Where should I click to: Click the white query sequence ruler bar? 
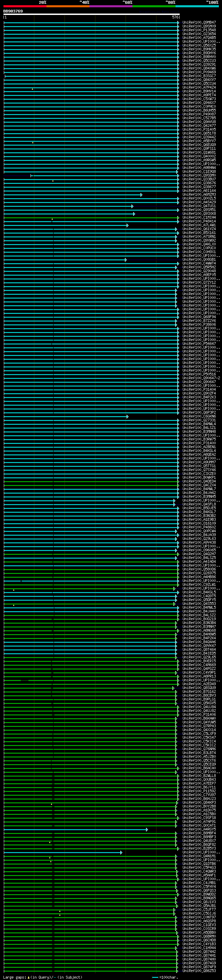pos(92,14)
